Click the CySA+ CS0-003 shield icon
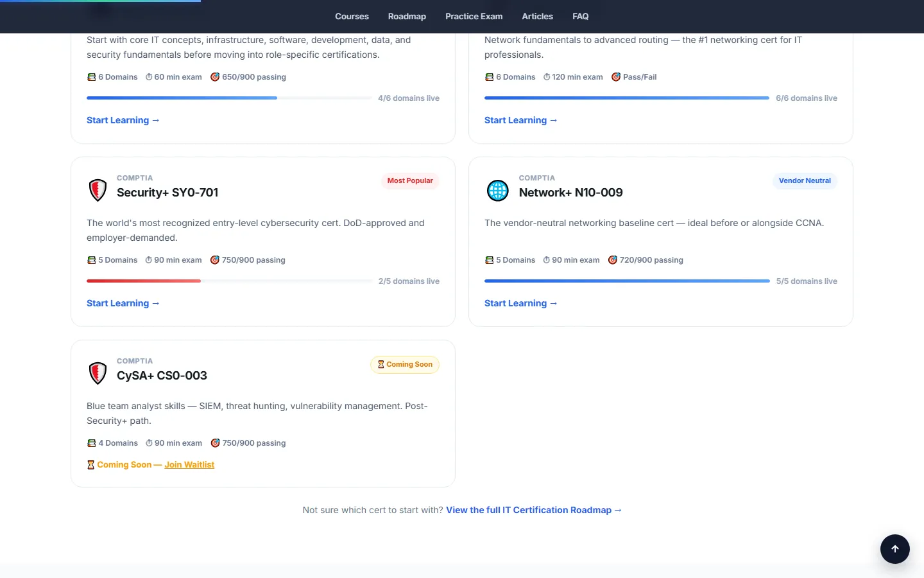The image size is (924, 578). (x=98, y=373)
